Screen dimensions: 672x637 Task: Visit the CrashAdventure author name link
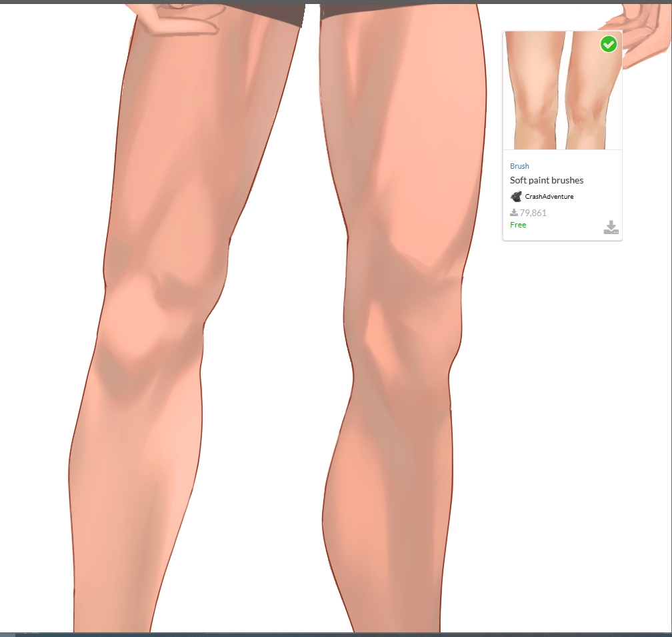(549, 197)
